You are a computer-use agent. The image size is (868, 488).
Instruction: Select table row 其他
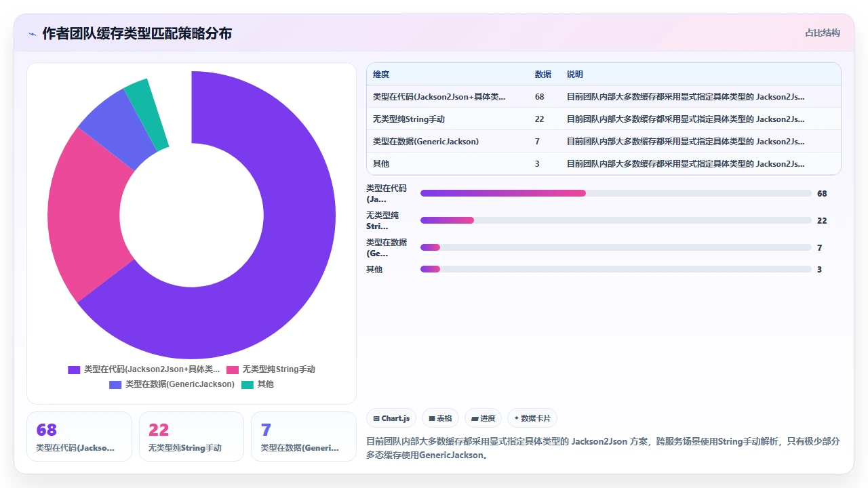[x=604, y=164]
